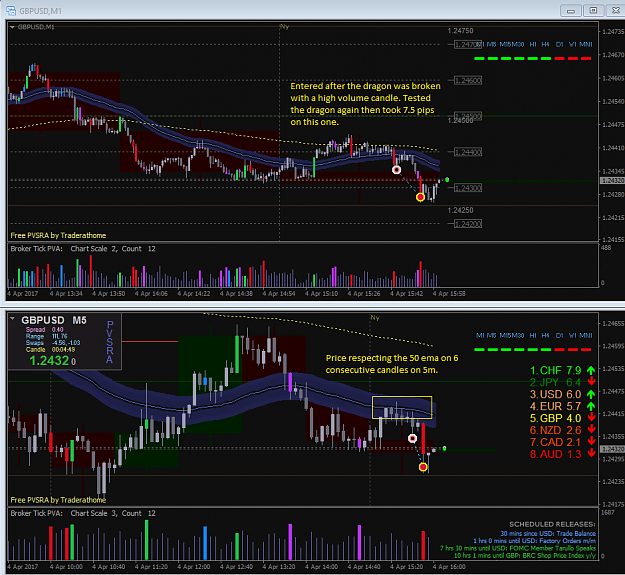Click the Spread 0.40 value in info panel
The height and width of the screenshot is (575, 625).
click(57, 330)
